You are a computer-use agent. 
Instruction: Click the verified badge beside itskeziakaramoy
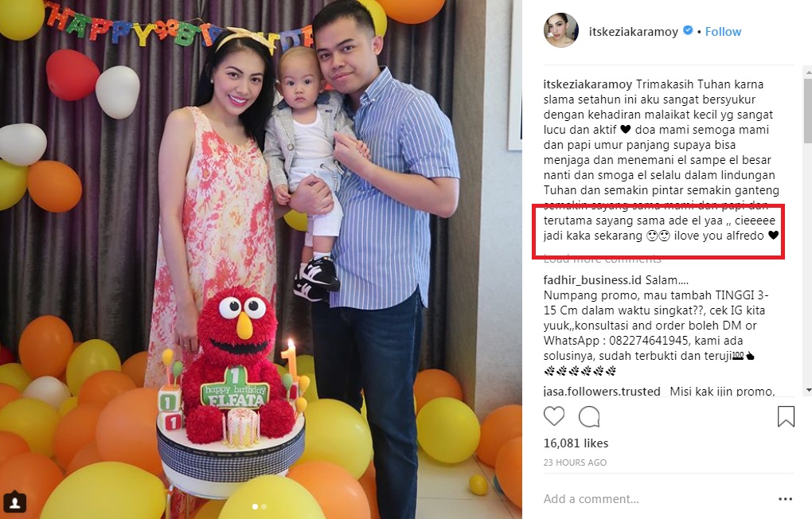click(x=688, y=30)
